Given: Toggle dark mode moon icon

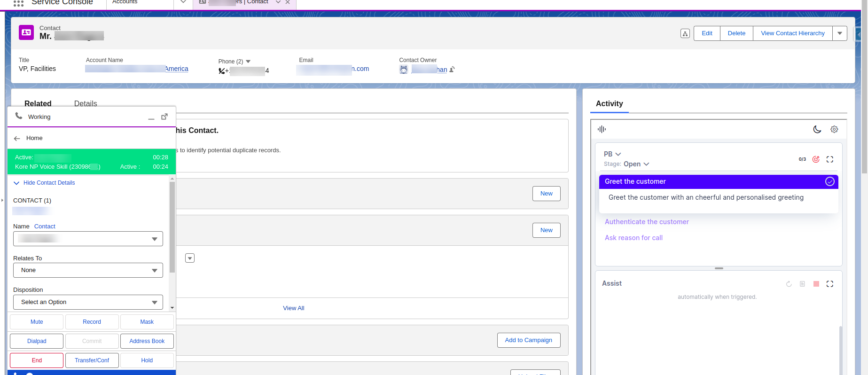Looking at the screenshot, I should pyautogui.click(x=817, y=129).
